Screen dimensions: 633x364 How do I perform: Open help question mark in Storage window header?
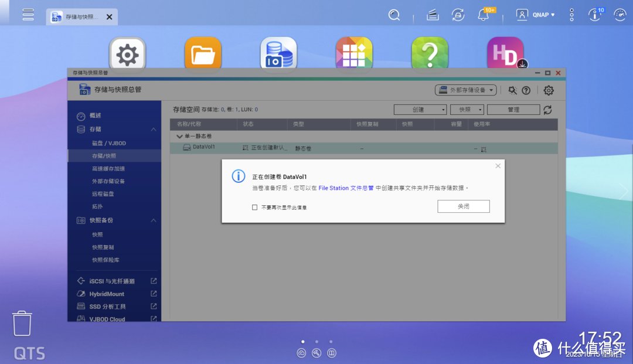[x=526, y=90]
